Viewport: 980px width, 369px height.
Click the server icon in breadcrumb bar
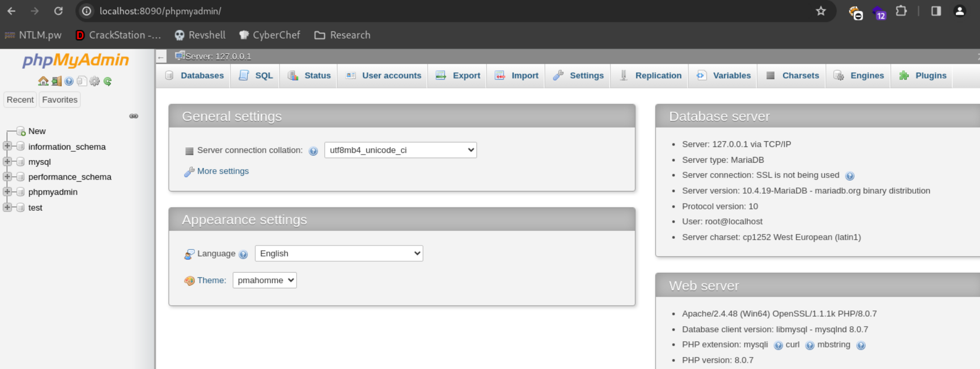[x=179, y=55]
